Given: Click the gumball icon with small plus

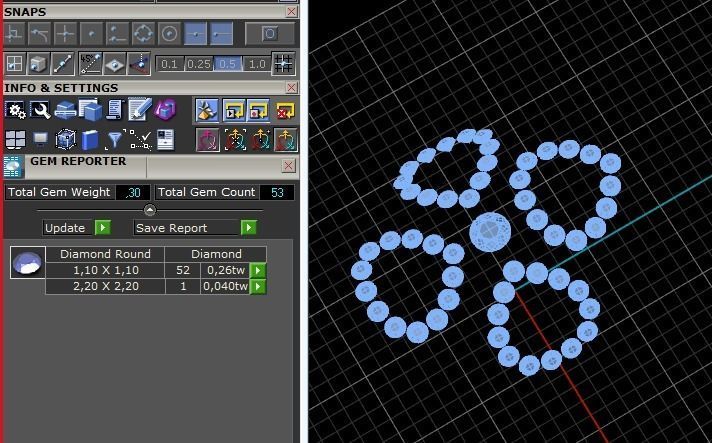Looking at the screenshot, I should tap(261, 140).
